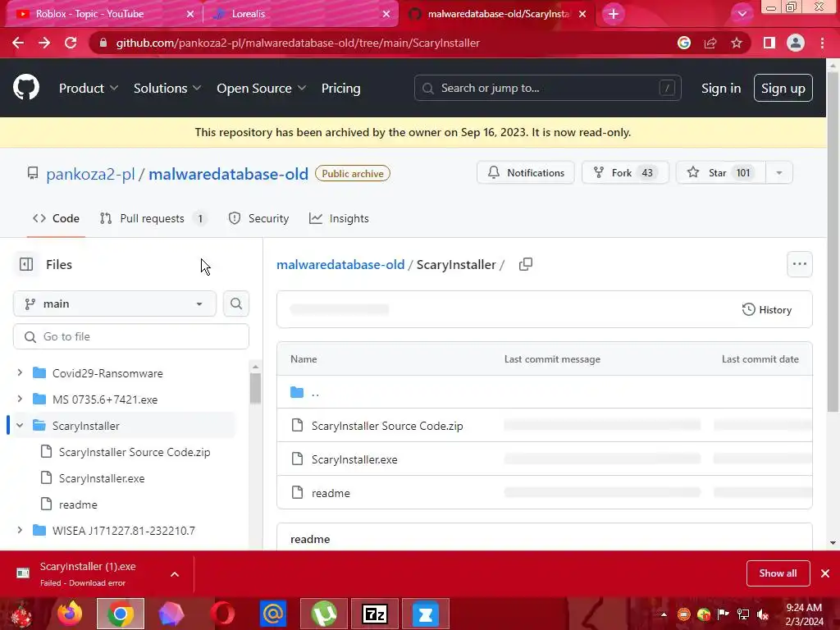840x630 pixels.
Task: Open the download item options chevron
Action: click(175, 574)
